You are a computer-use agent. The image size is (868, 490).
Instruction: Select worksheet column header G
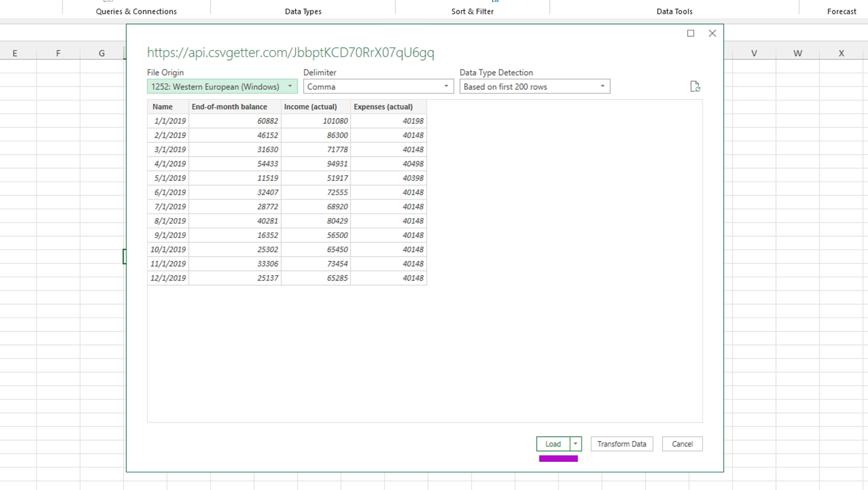(x=101, y=53)
